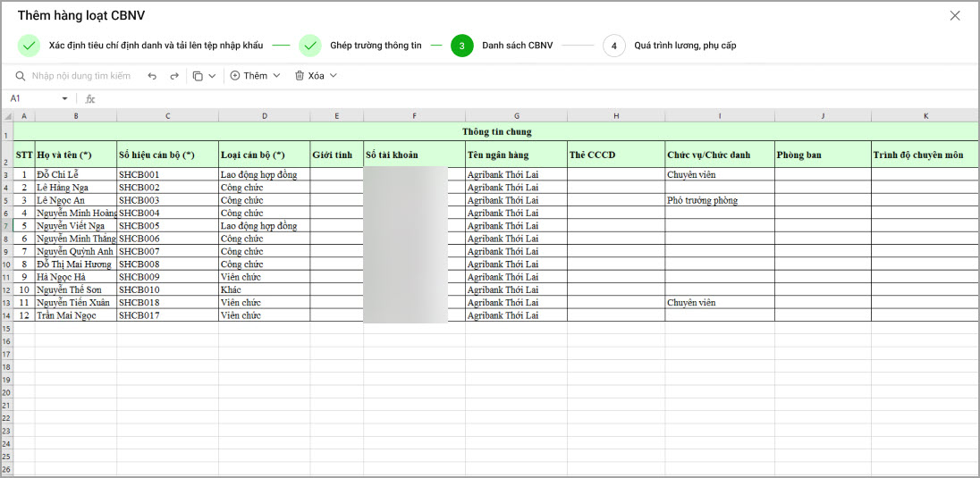980x478 pixels.
Task: Select cell containing Phó trưởng phòng
Action: click(x=719, y=201)
